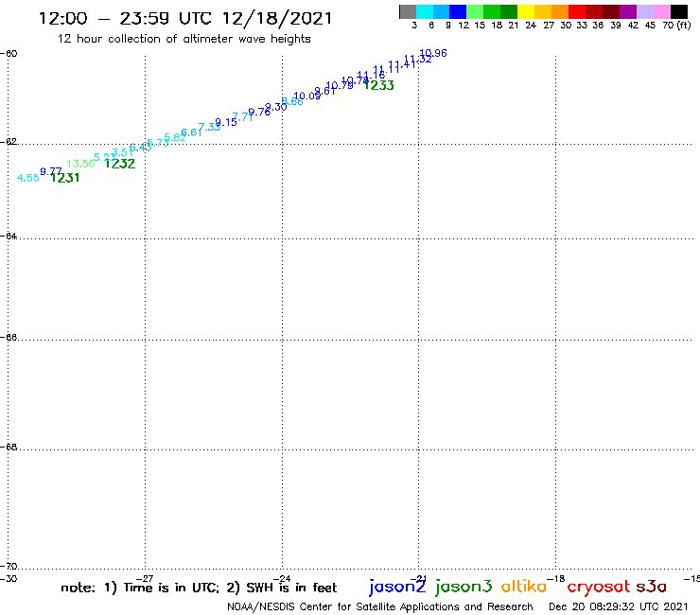Image resolution: width=700 pixels, height=615 pixels.
Task: Click the wave height value 10.08
Action: 307,96
